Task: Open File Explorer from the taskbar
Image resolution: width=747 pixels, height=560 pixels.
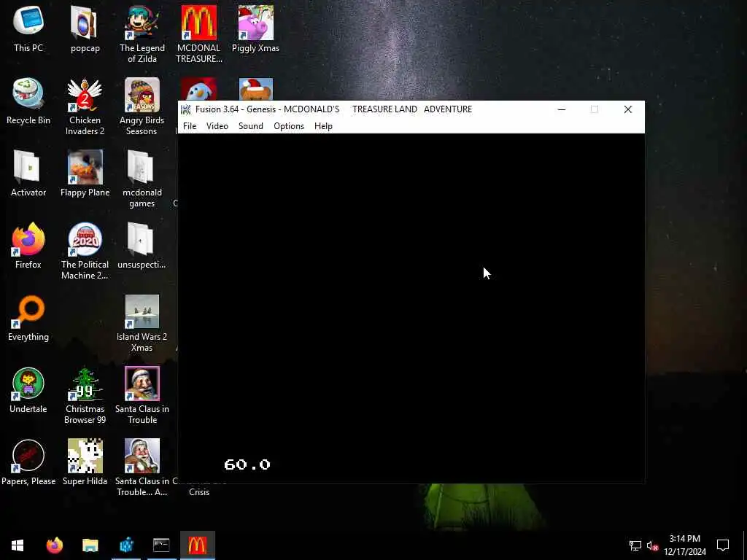Action: [90, 545]
